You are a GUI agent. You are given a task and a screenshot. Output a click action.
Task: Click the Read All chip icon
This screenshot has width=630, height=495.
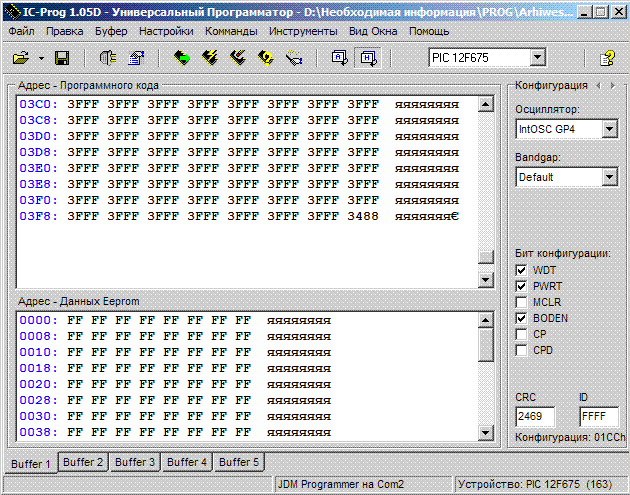[182, 58]
